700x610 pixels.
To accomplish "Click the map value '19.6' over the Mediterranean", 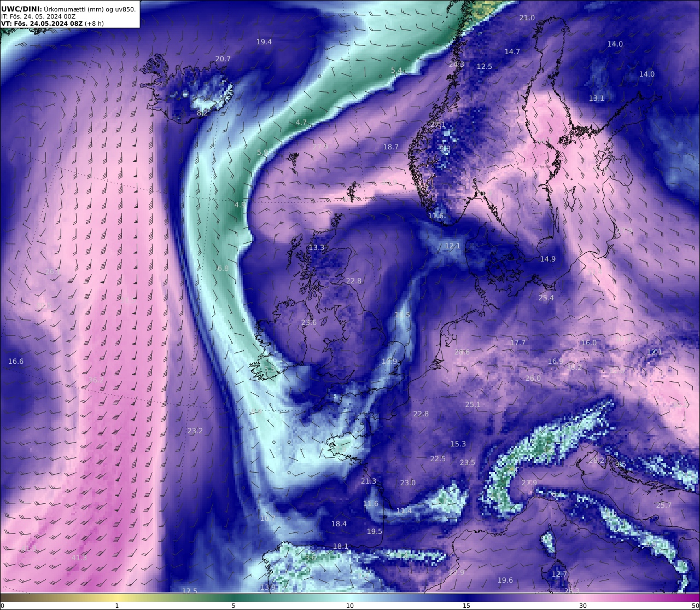I will [505, 580].
